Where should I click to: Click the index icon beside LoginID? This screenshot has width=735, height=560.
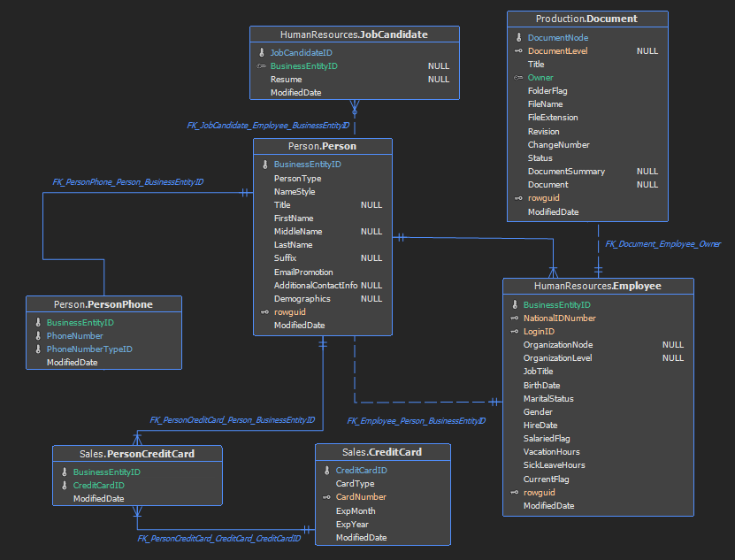514,331
